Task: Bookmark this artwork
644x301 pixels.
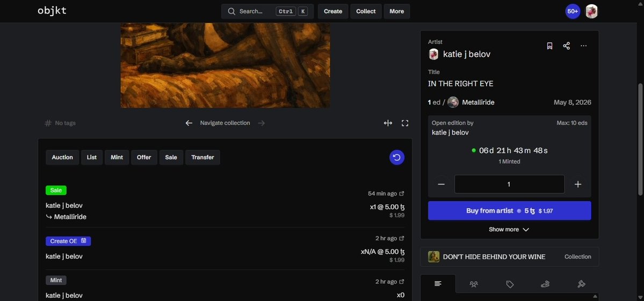Action: click(549, 46)
